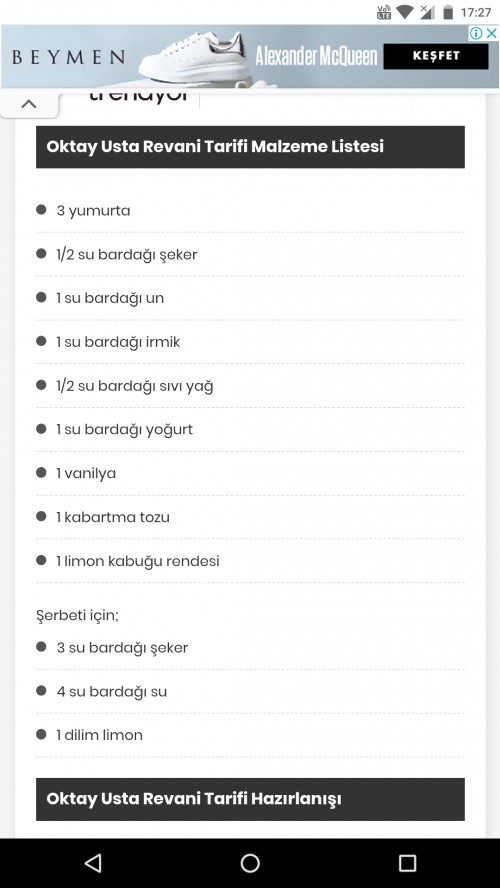500x888 pixels.
Task: Tap the Wi-Fi signal status icon
Action: pyautogui.click(x=404, y=12)
